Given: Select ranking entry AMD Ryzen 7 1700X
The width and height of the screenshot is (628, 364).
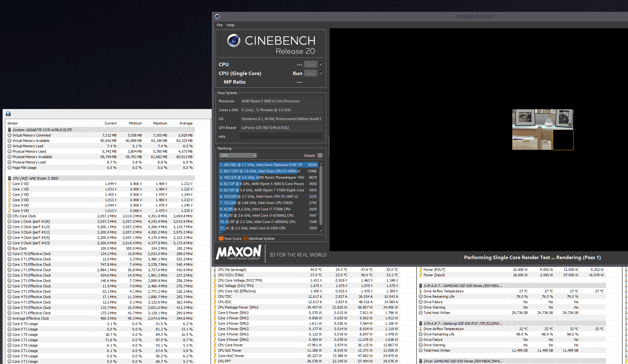Looking at the screenshot, I should pyautogui.click(x=268, y=190).
